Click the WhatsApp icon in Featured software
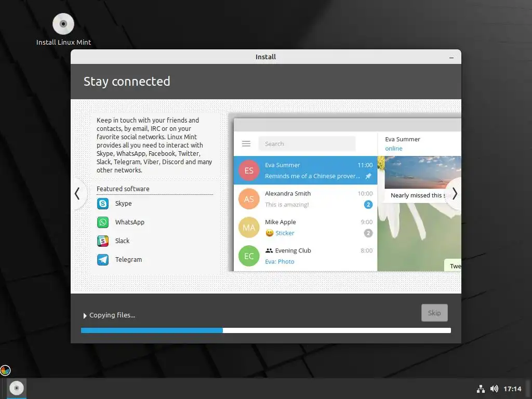532x399 pixels. tap(103, 222)
